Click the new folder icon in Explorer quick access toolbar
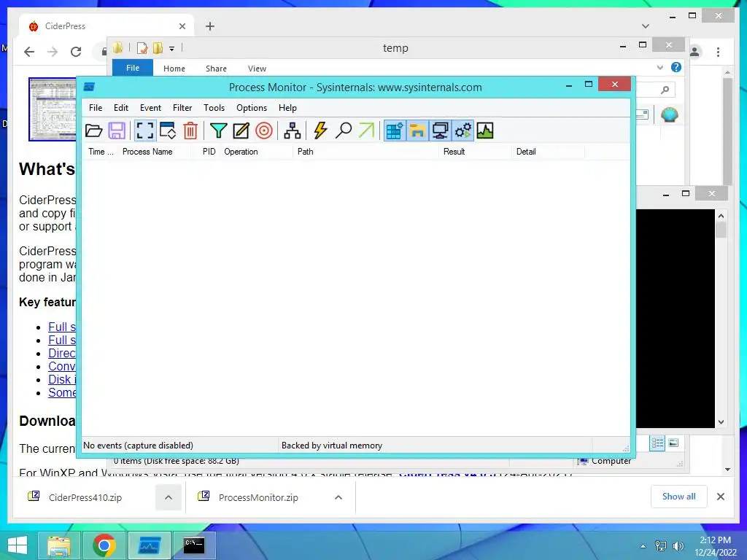The height and width of the screenshot is (560, 747). (158, 48)
